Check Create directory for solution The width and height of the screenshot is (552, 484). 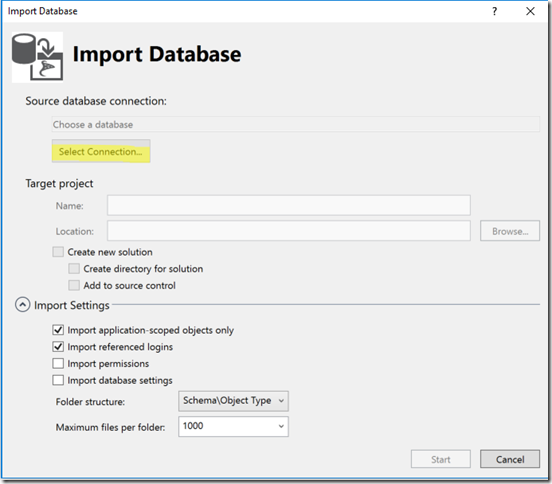pos(74,269)
